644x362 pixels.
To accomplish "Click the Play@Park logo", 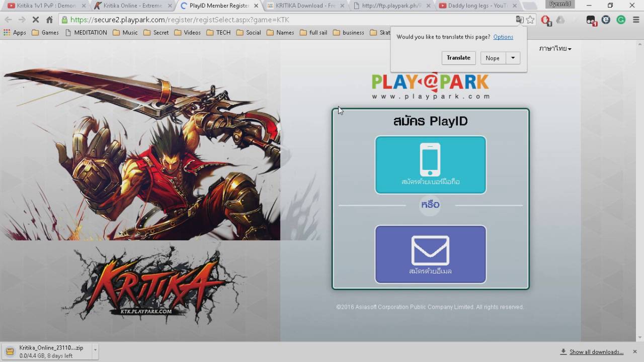I will (x=430, y=86).
